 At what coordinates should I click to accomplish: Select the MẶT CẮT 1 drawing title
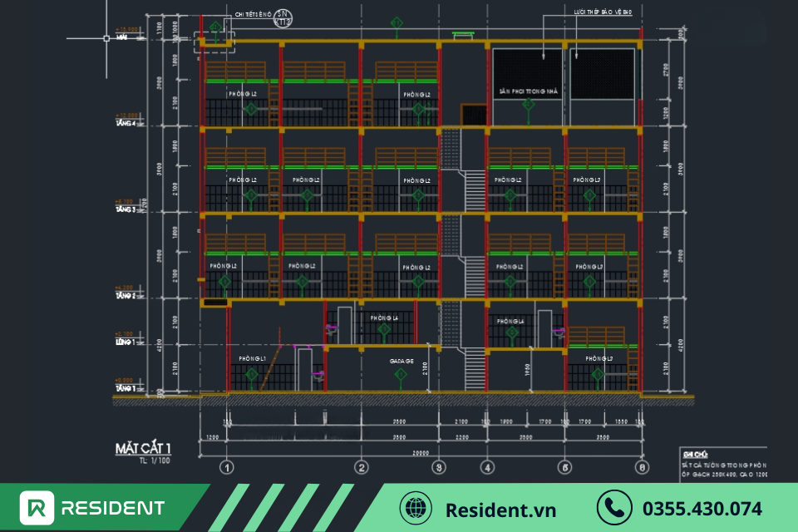coord(136,449)
